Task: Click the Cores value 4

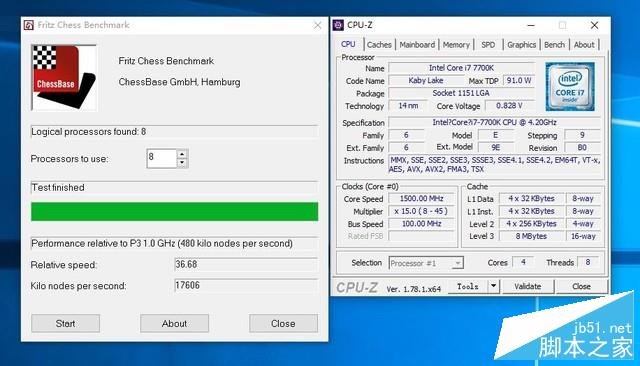Action: click(x=523, y=262)
